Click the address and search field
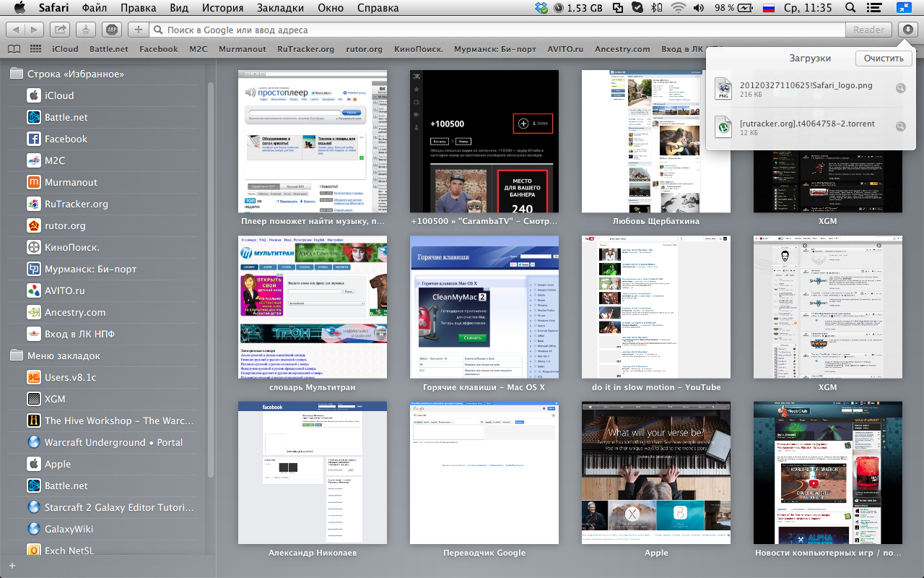This screenshot has width=924, height=578. click(x=498, y=30)
